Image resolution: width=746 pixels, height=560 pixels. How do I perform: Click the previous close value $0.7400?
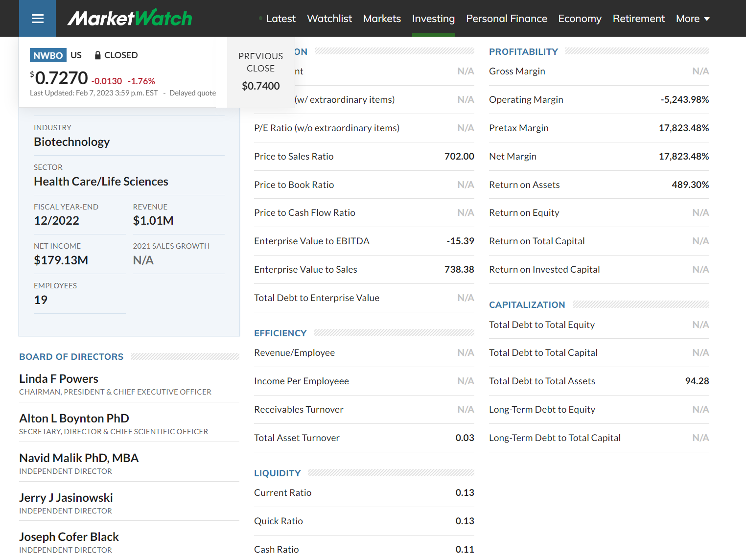[x=261, y=86]
